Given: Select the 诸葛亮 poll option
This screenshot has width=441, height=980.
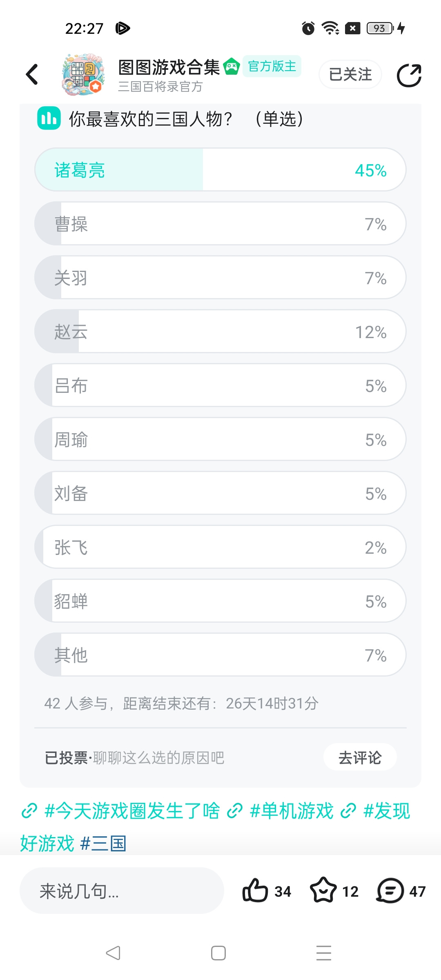Looking at the screenshot, I should [x=220, y=170].
